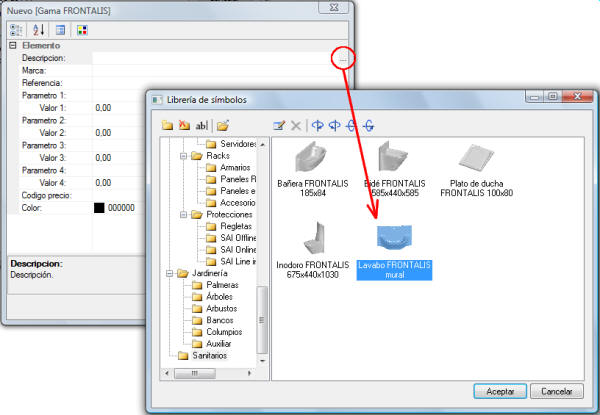Select the Armarios folder in tree
The image size is (600, 415).
[228, 168]
